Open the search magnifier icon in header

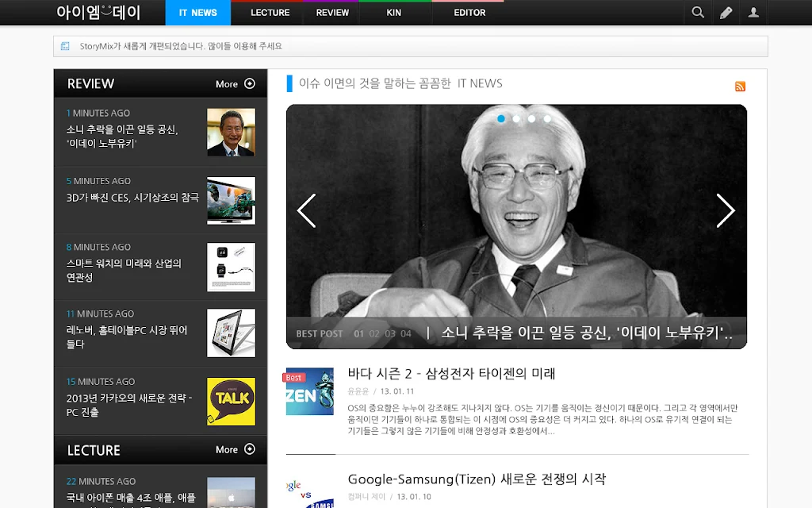698,13
